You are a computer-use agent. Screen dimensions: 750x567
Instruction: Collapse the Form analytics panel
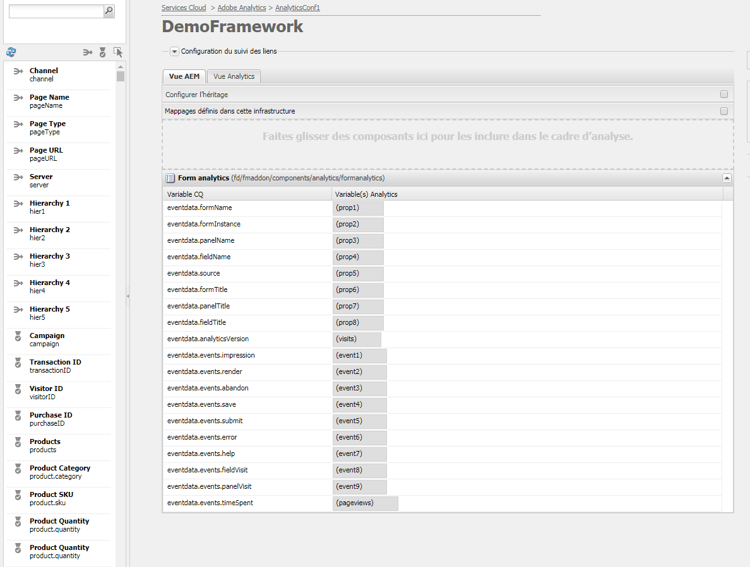coord(727,178)
